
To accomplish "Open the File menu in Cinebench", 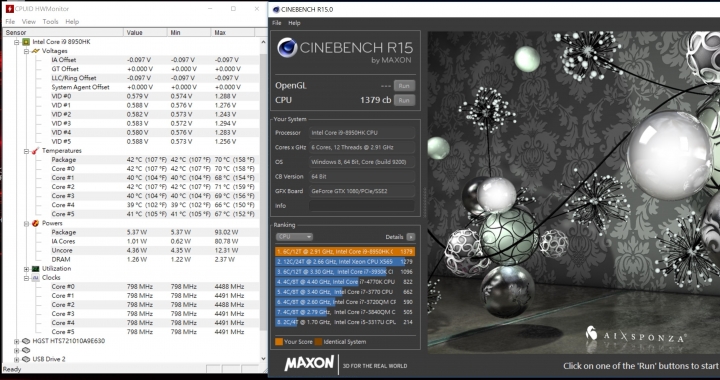I will click(x=276, y=23).
